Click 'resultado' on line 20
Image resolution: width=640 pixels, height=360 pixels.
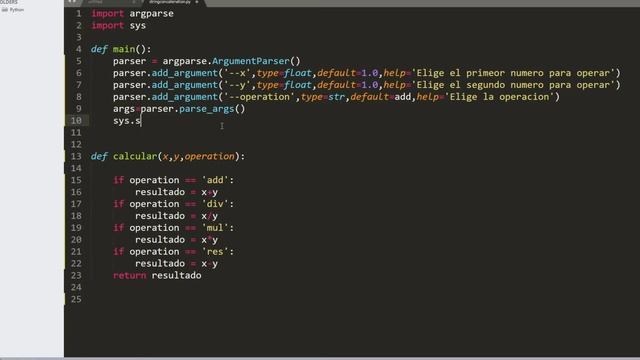click(160, 240)
